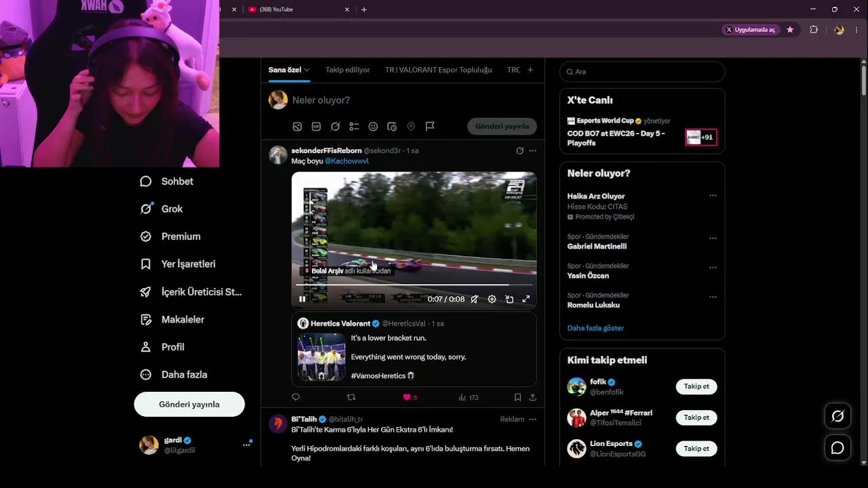
Task: View analytics showing 173 views
Action: click(469, 397)
